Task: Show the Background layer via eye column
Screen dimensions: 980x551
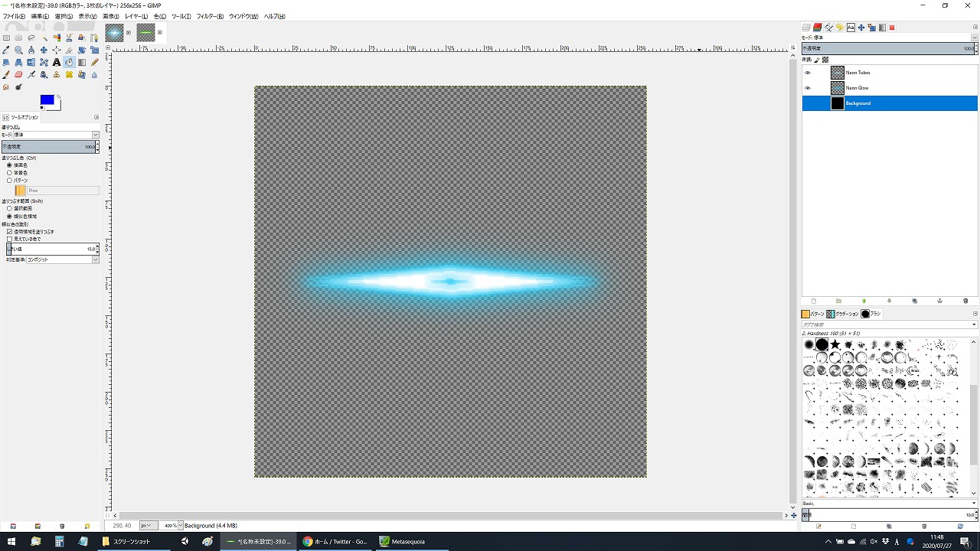Action: click(807, 103)
